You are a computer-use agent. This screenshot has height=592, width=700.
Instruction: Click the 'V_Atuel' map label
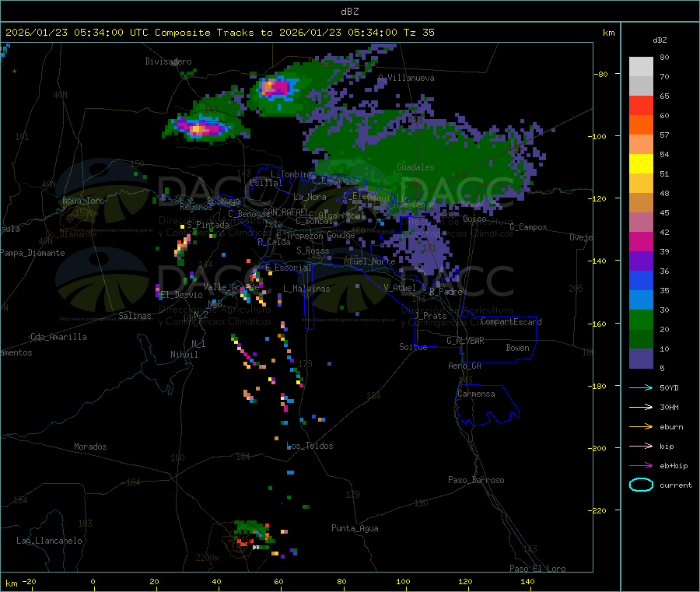tap(400, 288)
